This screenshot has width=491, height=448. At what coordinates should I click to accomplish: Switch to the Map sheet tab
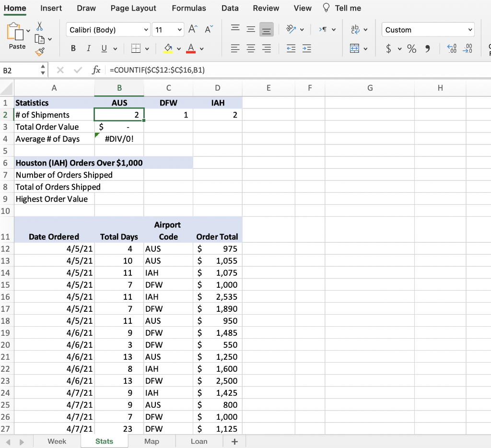pos(152,441)
